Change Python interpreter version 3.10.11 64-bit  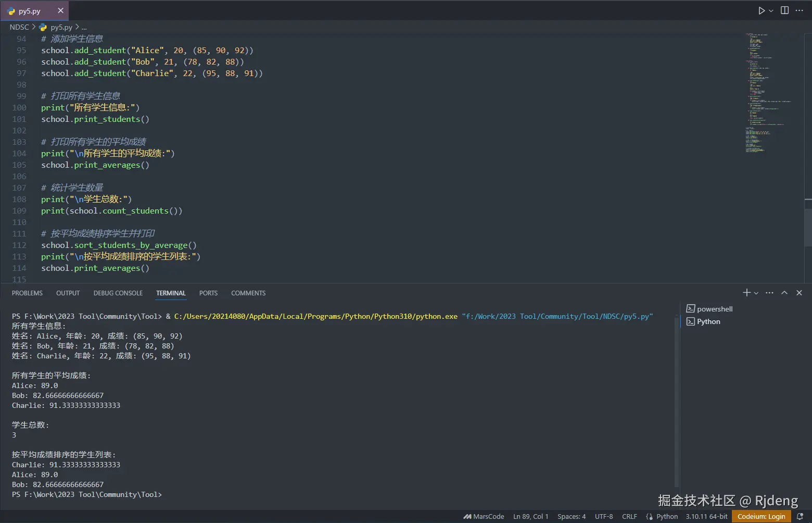[x=706, y=516]
